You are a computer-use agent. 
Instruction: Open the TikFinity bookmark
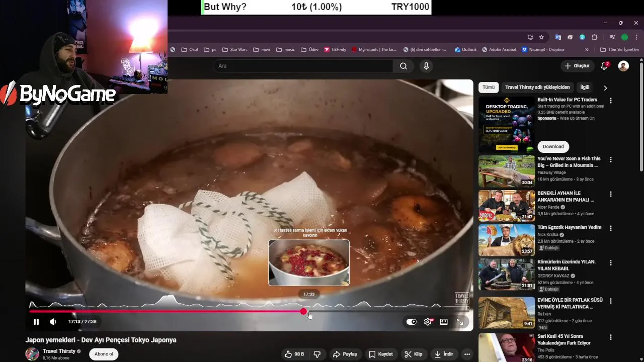[x=335, y=50]
